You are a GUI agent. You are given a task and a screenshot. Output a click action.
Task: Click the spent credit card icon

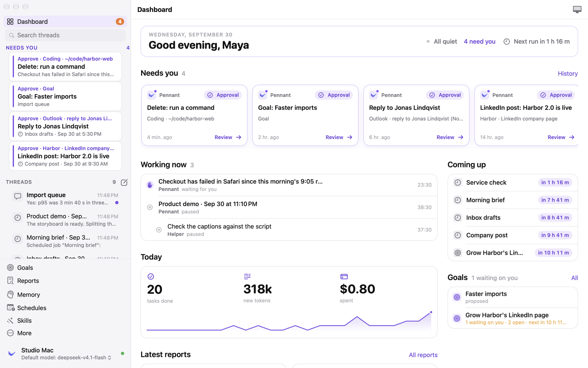[344, 277]
